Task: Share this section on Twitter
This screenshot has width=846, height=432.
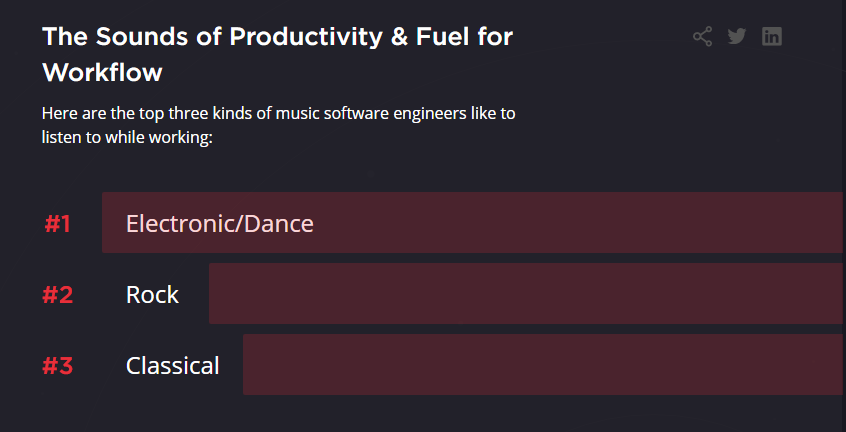Action: tap(736, 37)
